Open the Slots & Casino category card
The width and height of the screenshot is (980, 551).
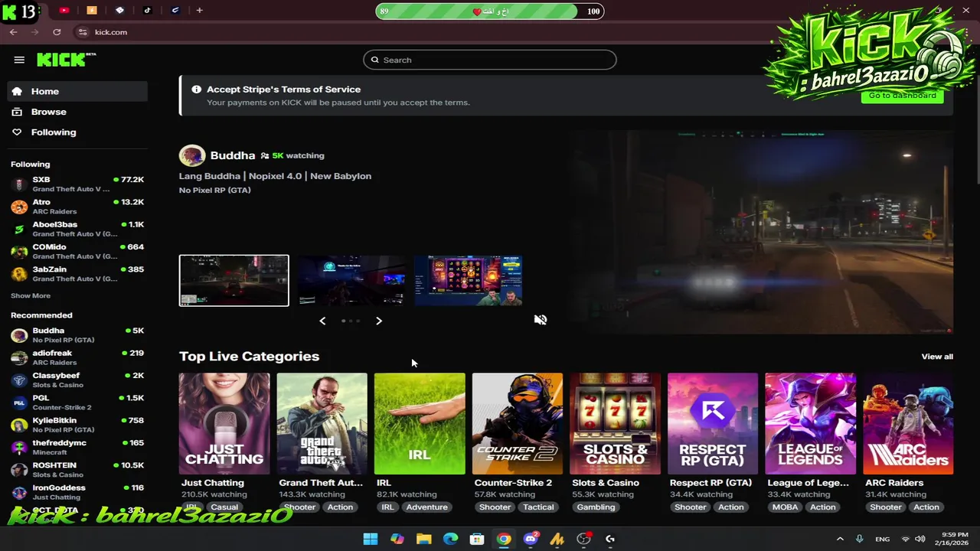click(x=615, y=423)
